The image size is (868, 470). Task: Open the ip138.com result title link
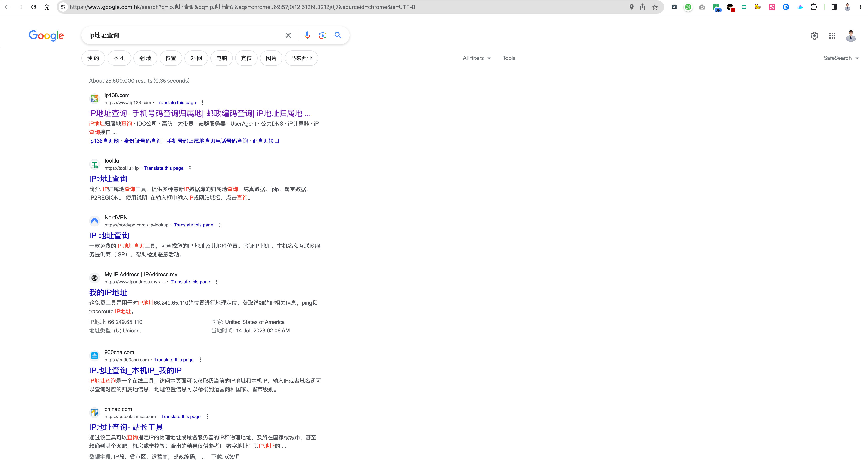tap(200, 114)
